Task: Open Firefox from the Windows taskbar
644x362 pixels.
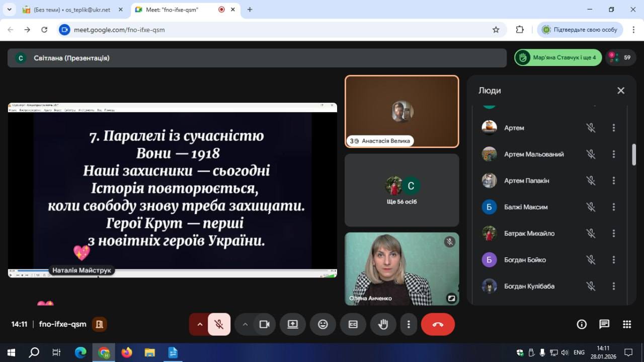Action: (x=127, y=352)
